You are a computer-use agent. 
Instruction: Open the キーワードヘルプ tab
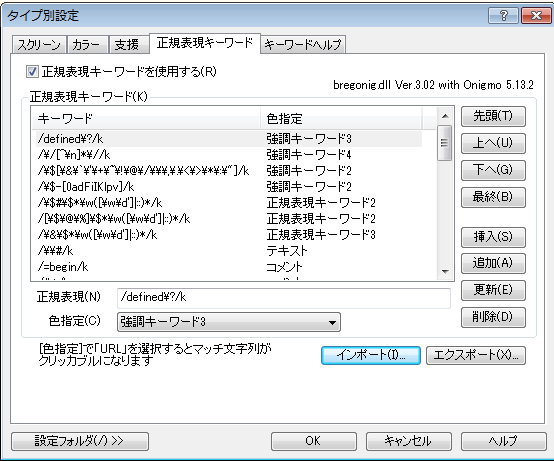(x=303, y=45)
